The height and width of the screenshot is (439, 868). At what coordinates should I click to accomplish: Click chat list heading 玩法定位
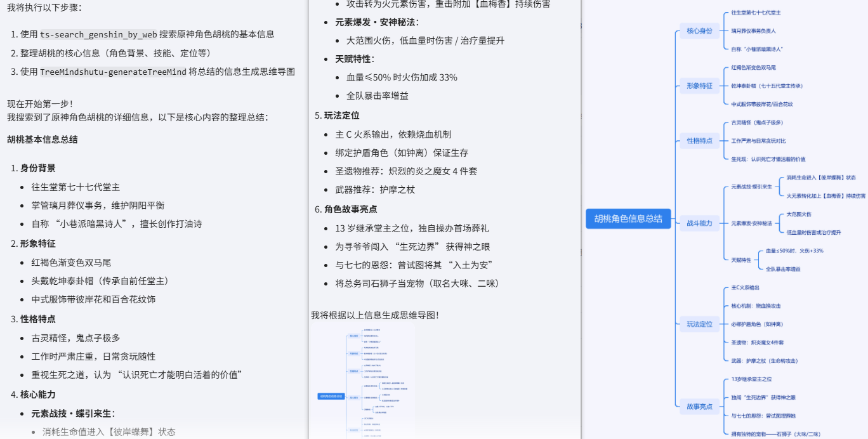click(x=341, y=115)
